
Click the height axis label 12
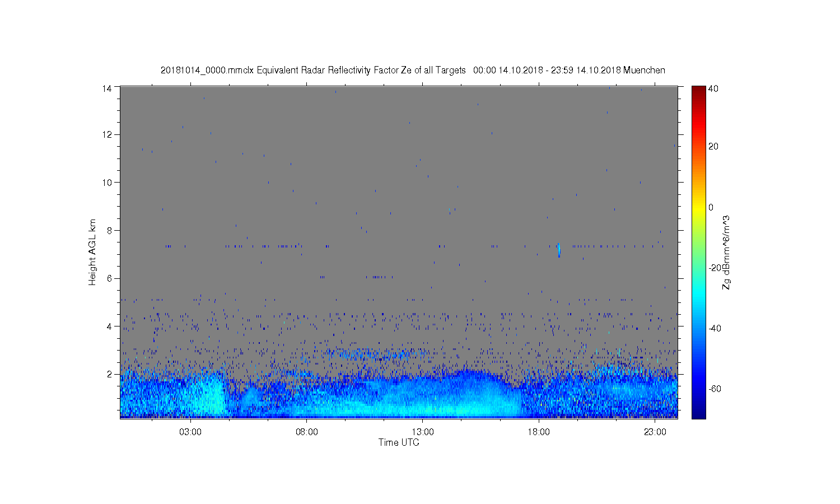(x=106, y=135)
